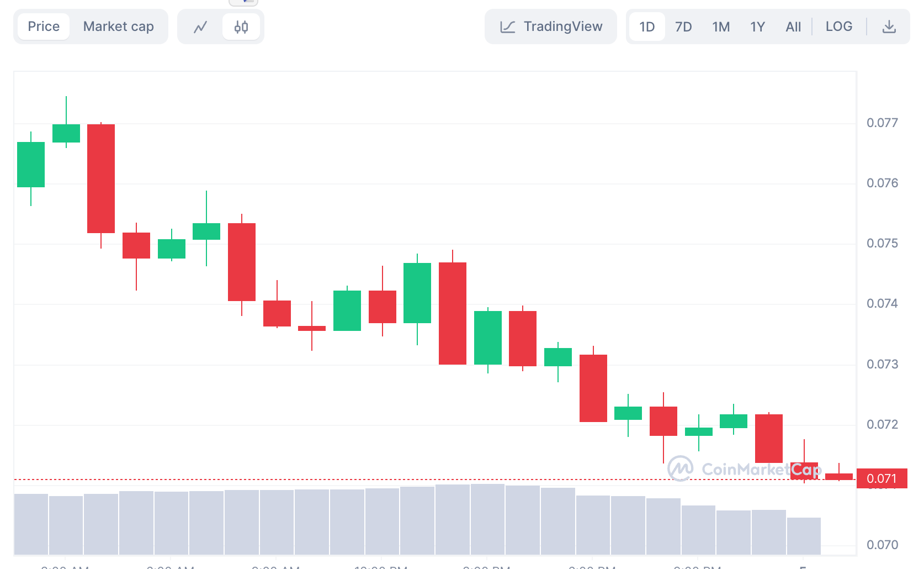Click the 0.076 price axis label
This screenshot has height=569, width=924.
click(882, 183)
